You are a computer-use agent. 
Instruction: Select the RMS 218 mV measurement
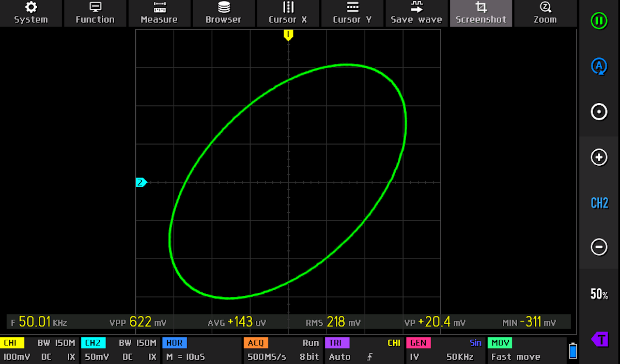pos(333,322)
